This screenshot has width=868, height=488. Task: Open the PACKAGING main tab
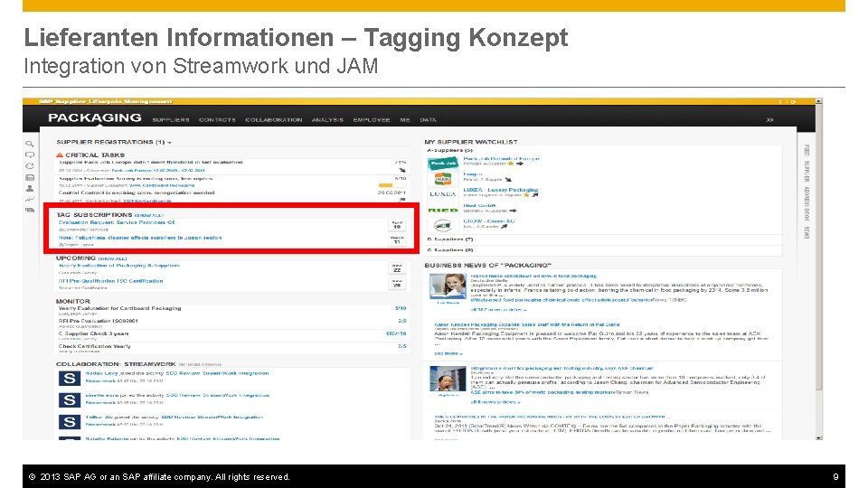pyautogui.click(x=95, y=117)
